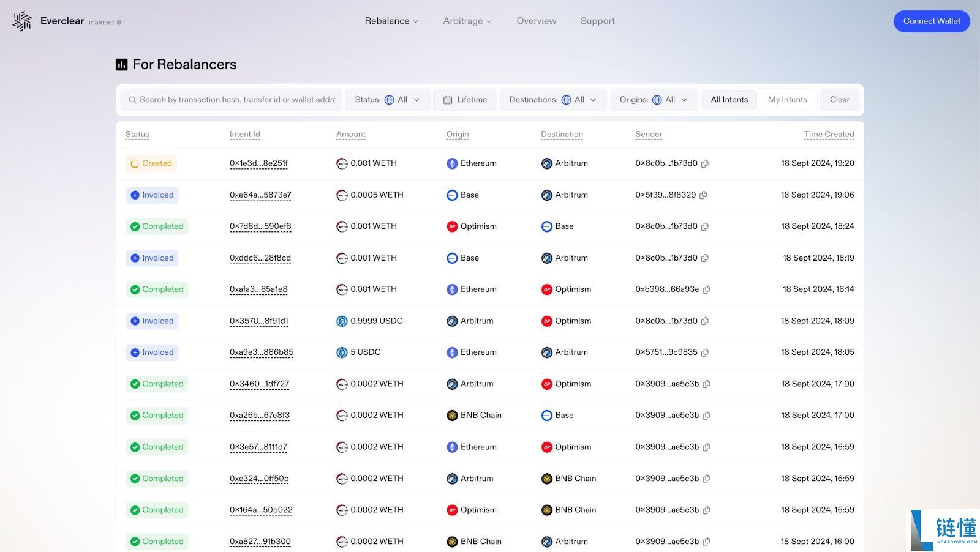This screenshot has width=980, height=552.
Task: Copy sender address for intent 0xddc6...28f8cd
Action: pyautogui.click(x=705, y=258)
